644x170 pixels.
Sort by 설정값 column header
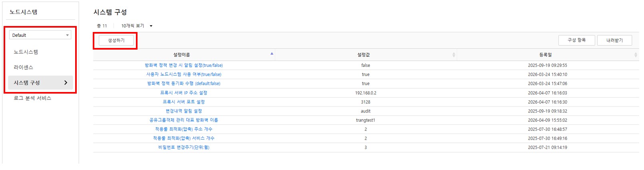(x=363, y=55)
